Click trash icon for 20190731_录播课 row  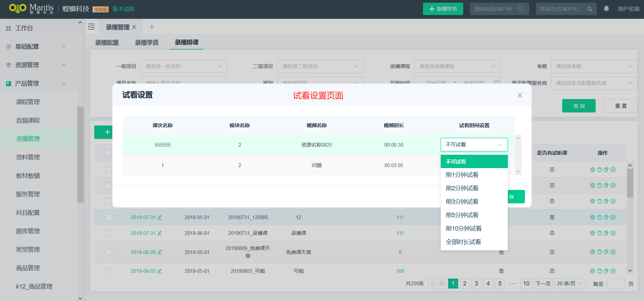click(x=599, y=233)
